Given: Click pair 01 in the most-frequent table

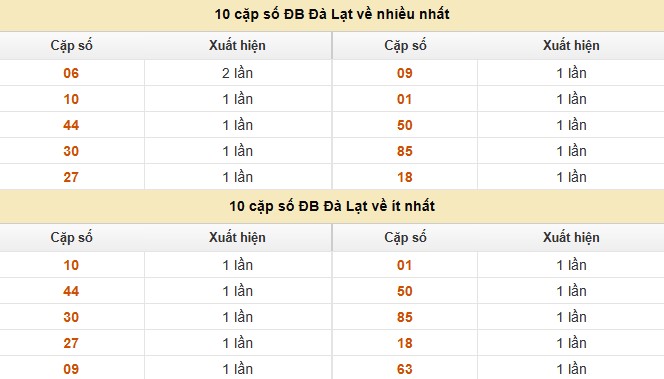Looking at the screenshot, I should point(404,100).
